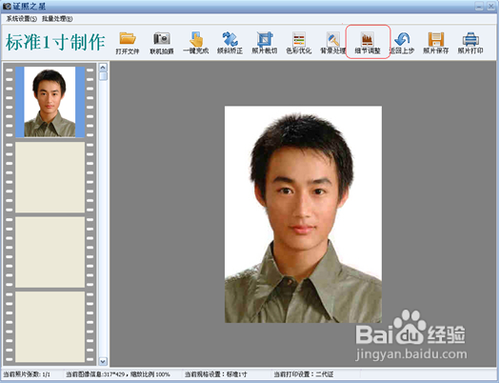Screen dimensions: 500x383
Task: Click the 当前照片张数: 1/1 status text
Action: [x=27, y=374]
